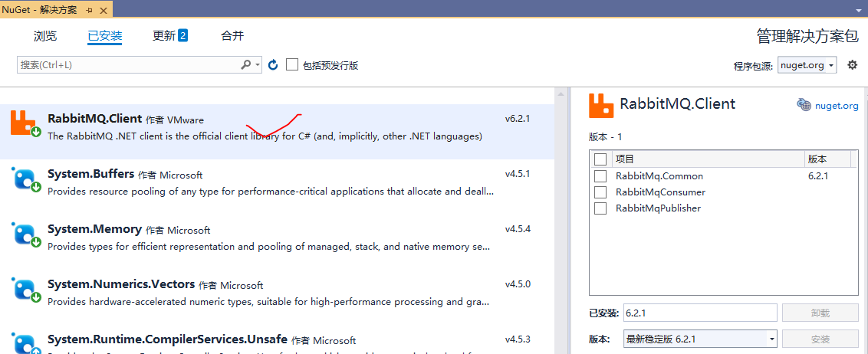Close the NuGet solution tab
Viewport: 868px width, 354px height.
(x=103, y=9)
